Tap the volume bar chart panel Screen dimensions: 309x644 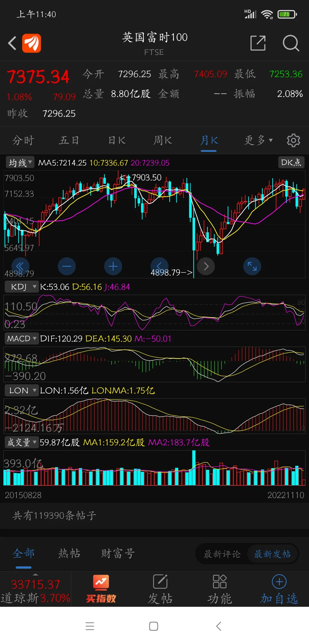point(154,468)
